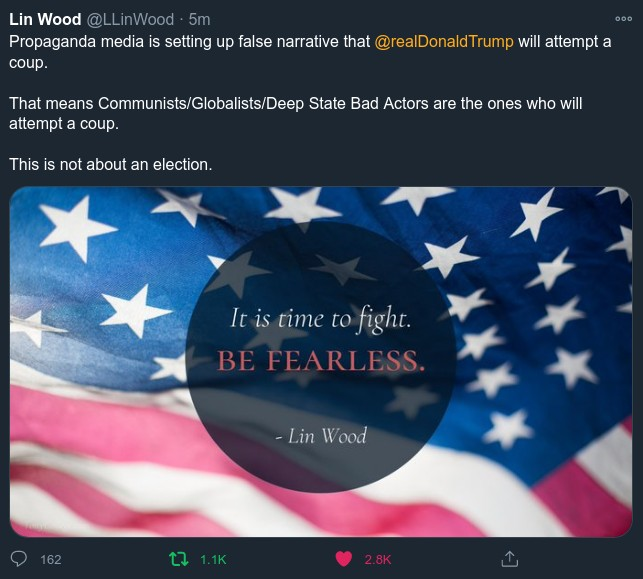Click the reply speech bubble icon

[x=18, y=559]
